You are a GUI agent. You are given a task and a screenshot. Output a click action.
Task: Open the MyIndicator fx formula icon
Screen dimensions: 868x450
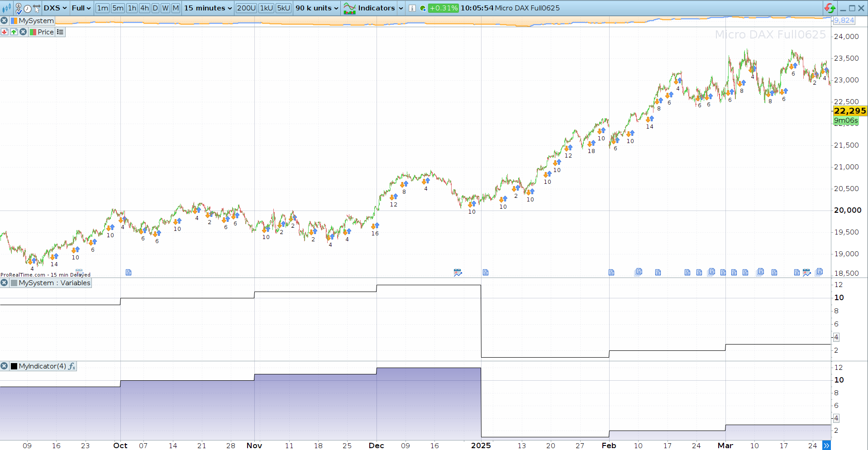pyautogui.click(x=72, y=366)
